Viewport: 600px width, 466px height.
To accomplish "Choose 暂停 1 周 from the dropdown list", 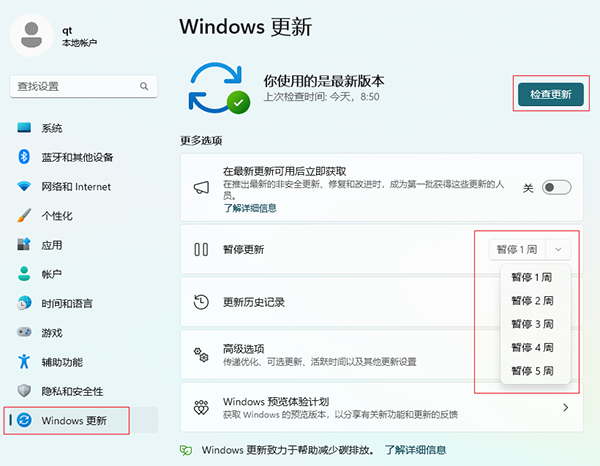I will point(535,277).
